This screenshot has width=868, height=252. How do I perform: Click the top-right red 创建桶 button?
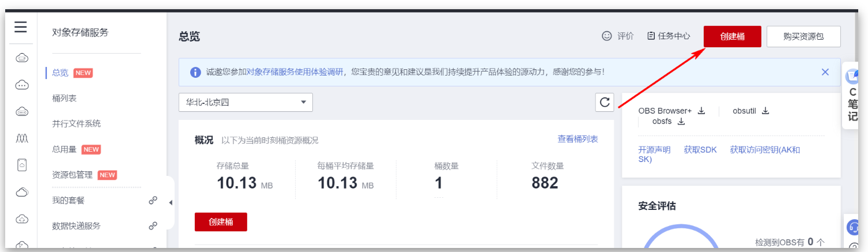click(x=732, y=36)
